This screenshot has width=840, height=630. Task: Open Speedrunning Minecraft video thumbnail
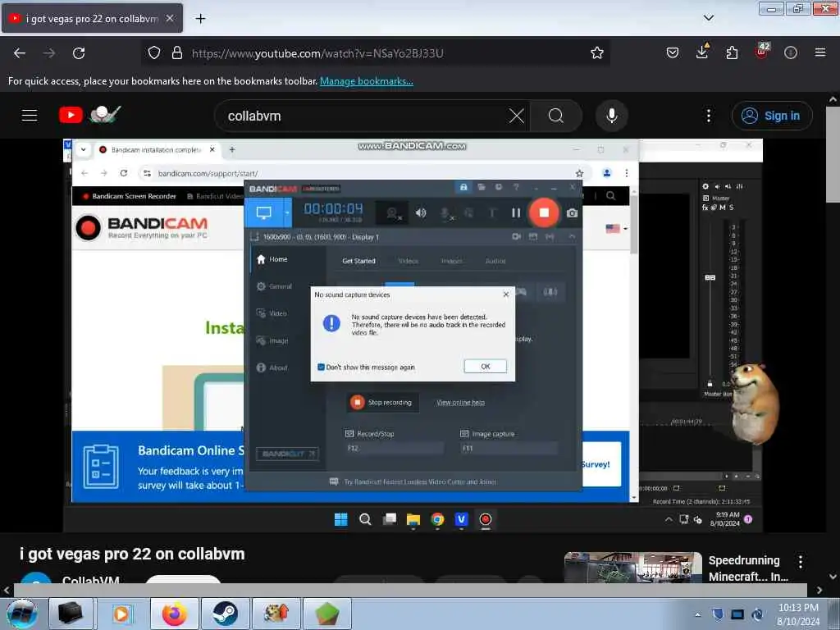632,568
